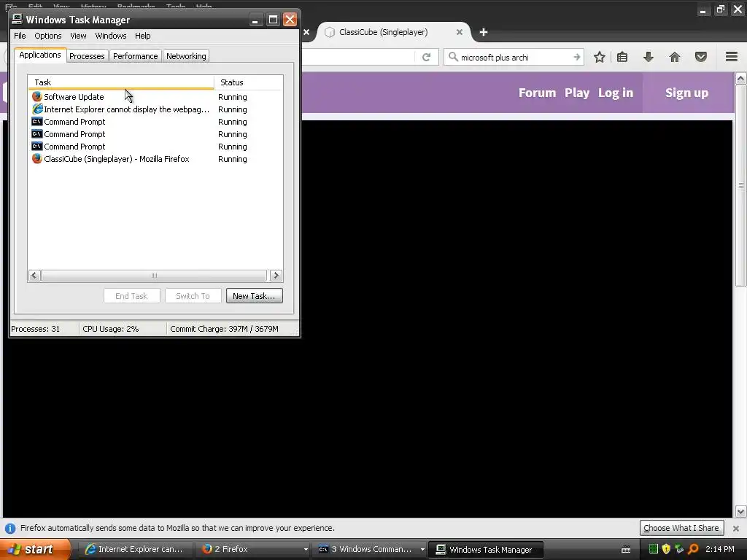747x560 pixels.
Task: Click the green square tray icon
Action: coord(654,549)
